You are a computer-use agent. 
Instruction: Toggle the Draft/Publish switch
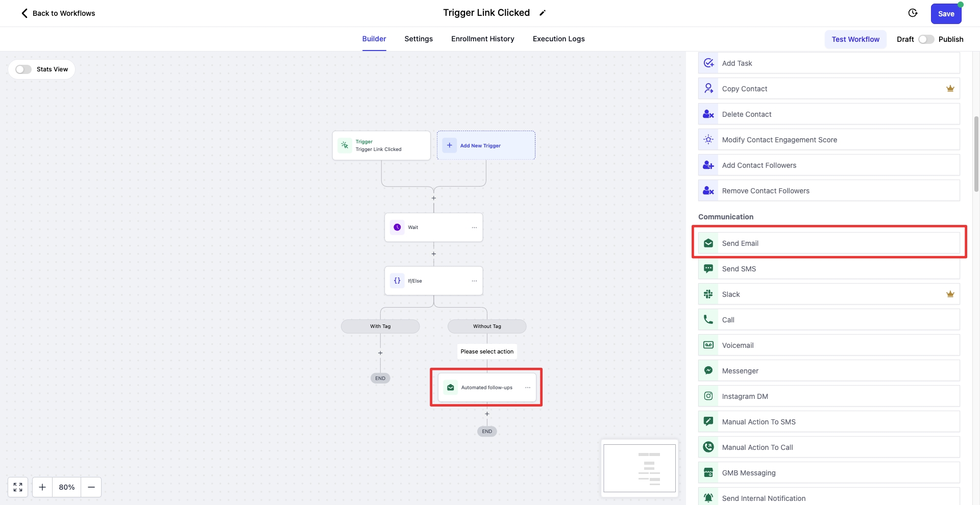click(926, 39)
